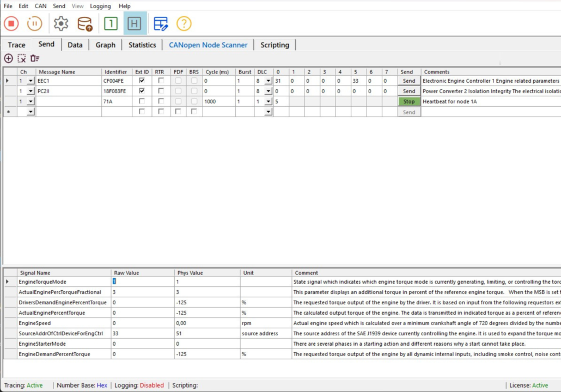
Task: Add a new message with the plus icon
Action: pyautogui.click(x=8, y=58)
